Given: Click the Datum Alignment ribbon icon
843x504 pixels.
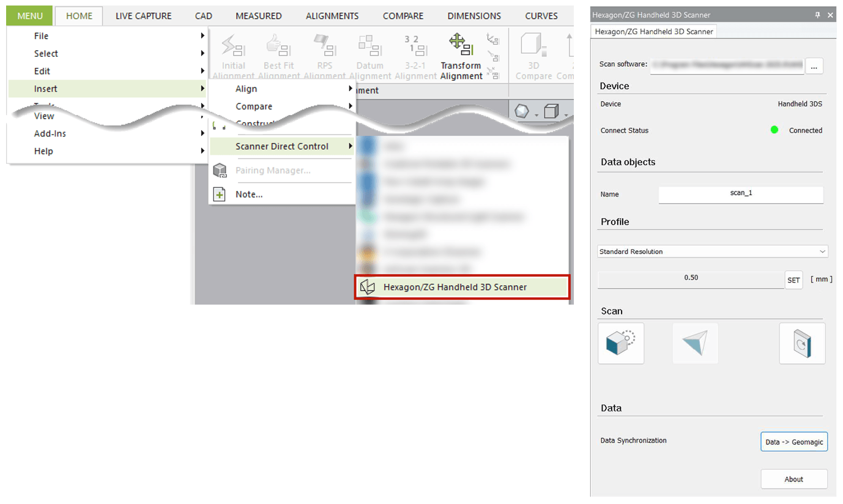Looking at the screenshot, I should (x=370, y=45).
